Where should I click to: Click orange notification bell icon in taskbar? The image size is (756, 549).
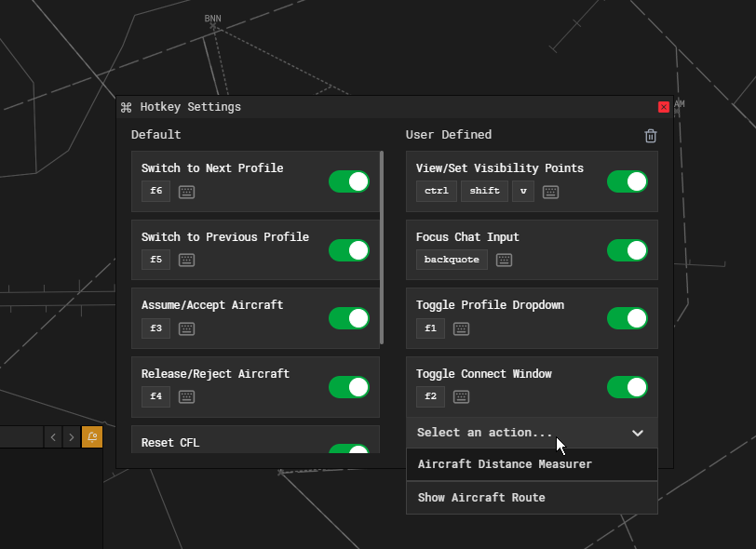[x=92, y=436]
